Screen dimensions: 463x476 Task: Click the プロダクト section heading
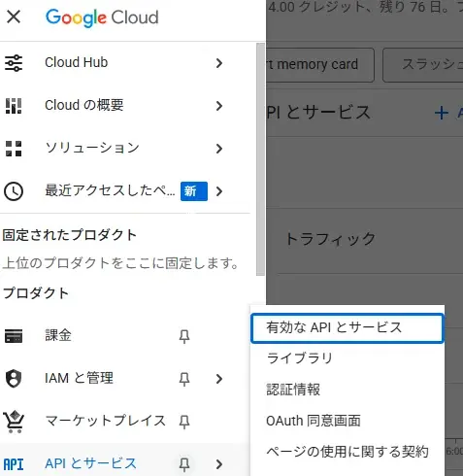[x=36, y=293]
